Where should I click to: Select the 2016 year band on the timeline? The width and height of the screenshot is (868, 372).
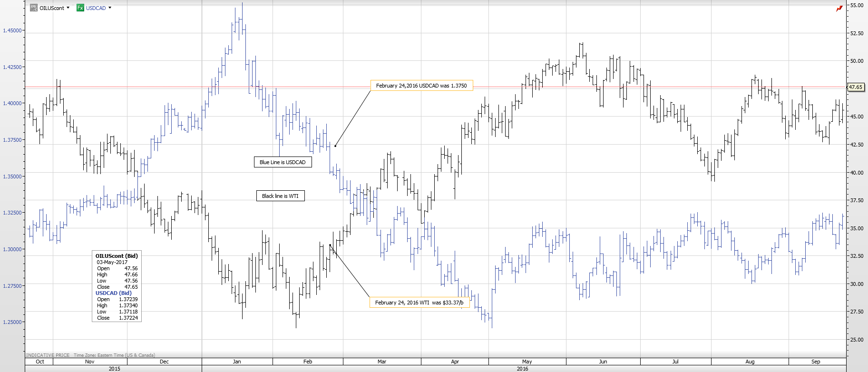(522, 369)
